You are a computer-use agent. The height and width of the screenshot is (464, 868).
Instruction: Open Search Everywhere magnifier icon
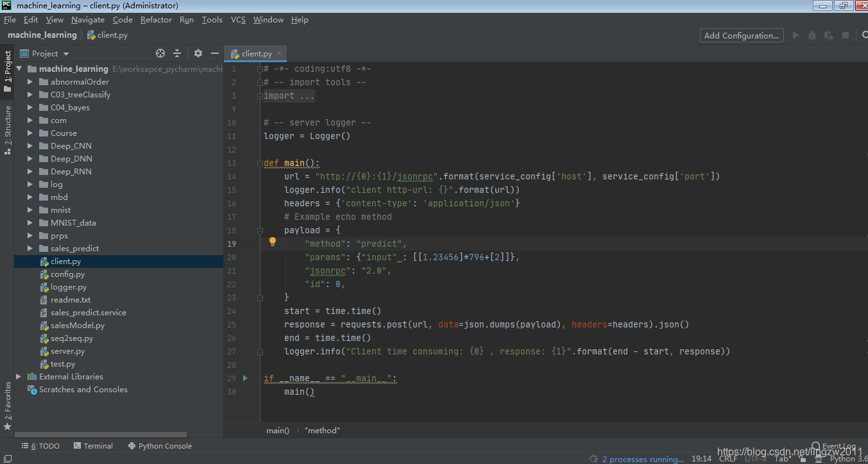(x=864, y=36)
